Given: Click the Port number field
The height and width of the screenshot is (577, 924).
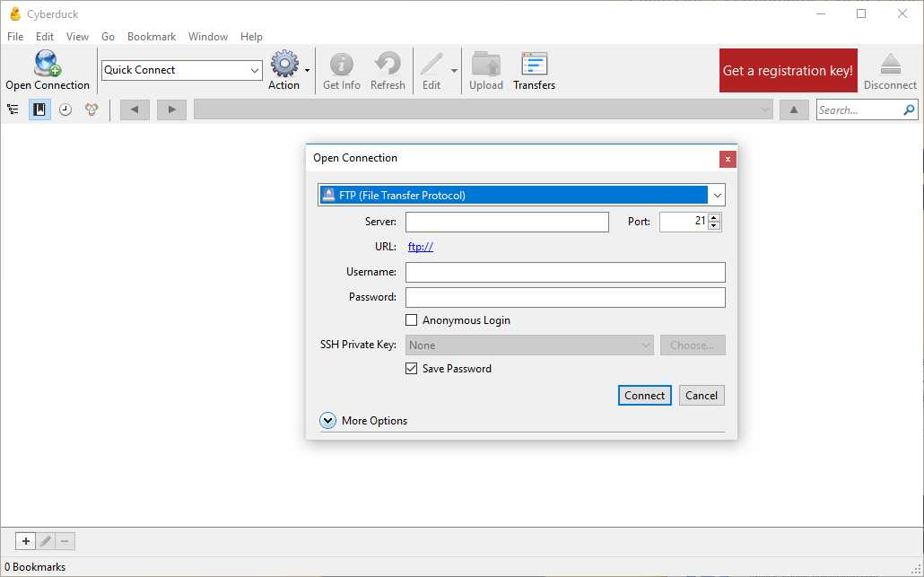Looking at the screenshot, I should point(684,222).
